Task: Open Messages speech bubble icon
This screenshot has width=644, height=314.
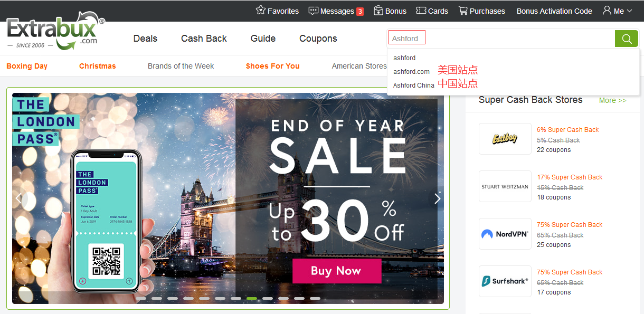Action: coord(313,11)
